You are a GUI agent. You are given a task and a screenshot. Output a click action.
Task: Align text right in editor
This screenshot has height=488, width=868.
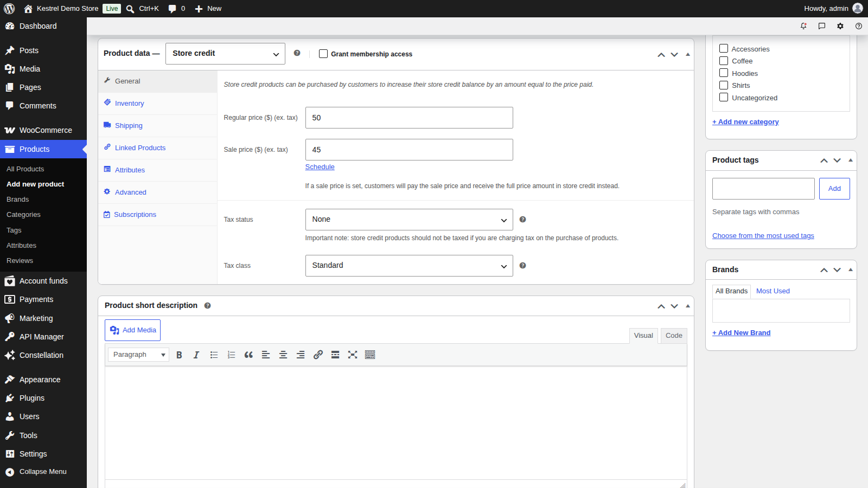[301, 355]
